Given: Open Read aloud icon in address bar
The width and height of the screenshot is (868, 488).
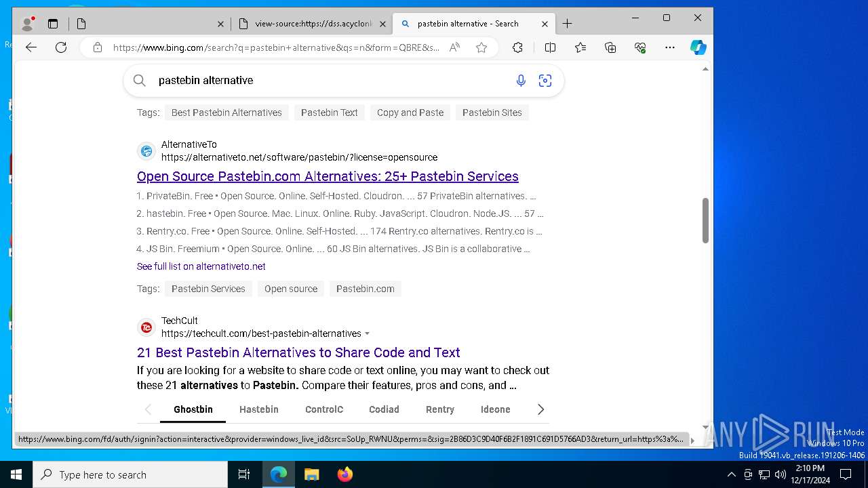Looking at the screenshot, I should coord(454,47).
